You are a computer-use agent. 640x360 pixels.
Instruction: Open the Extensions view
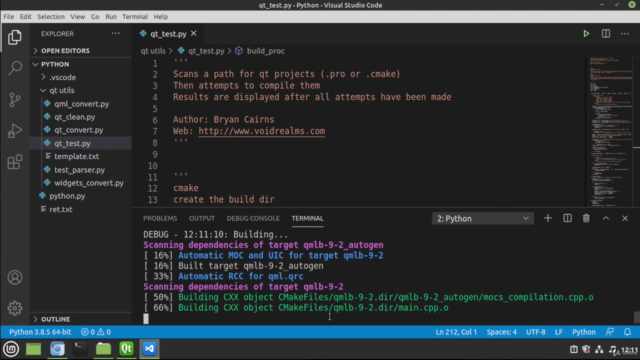point(15,162)
